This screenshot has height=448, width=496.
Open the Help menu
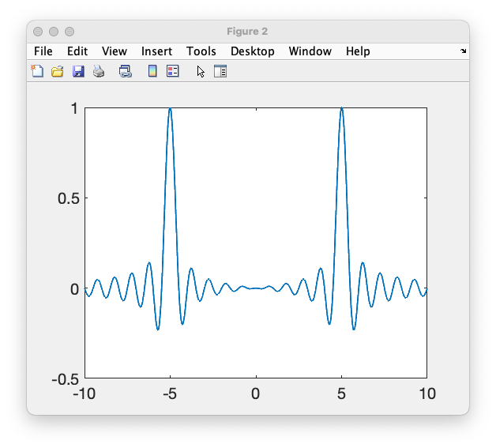[x=358, y=51]
